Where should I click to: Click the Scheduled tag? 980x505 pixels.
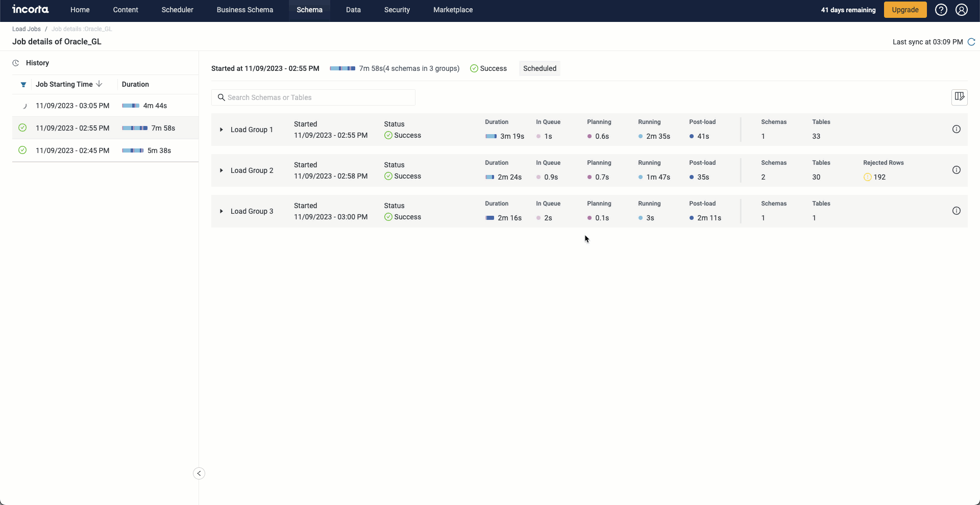click(x=540, y=68)
